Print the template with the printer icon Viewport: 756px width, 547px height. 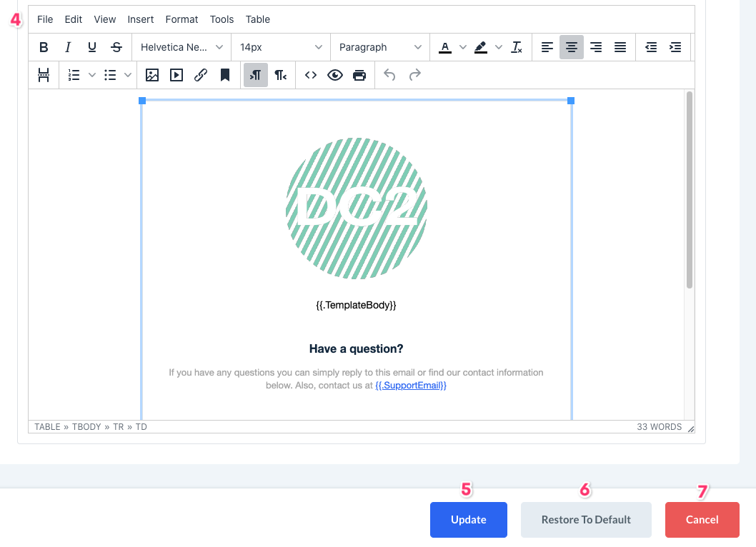pos(359,75)
